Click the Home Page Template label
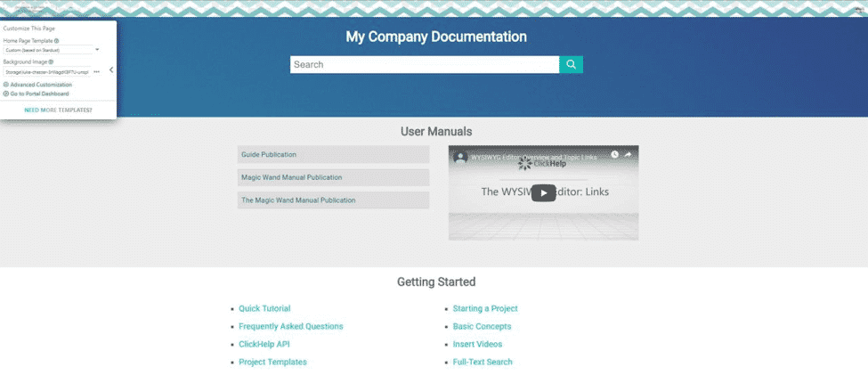868x375 pixels. tap(28, 41)
